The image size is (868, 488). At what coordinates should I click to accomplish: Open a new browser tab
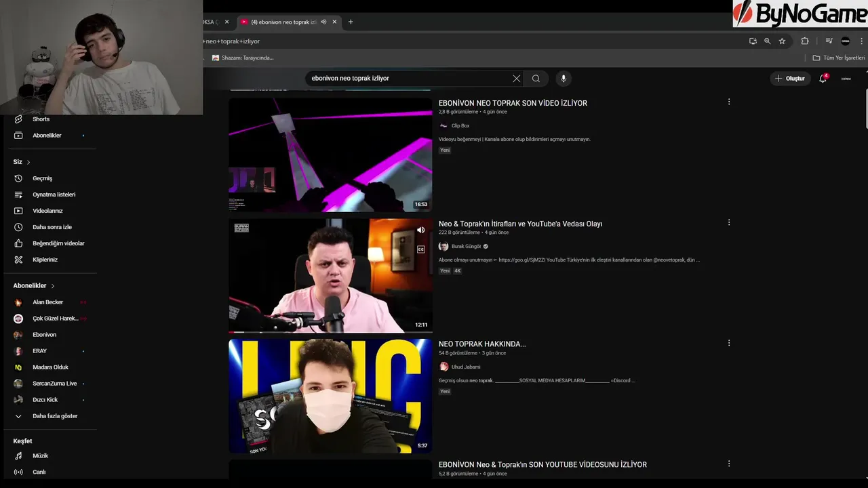(351, 22)
